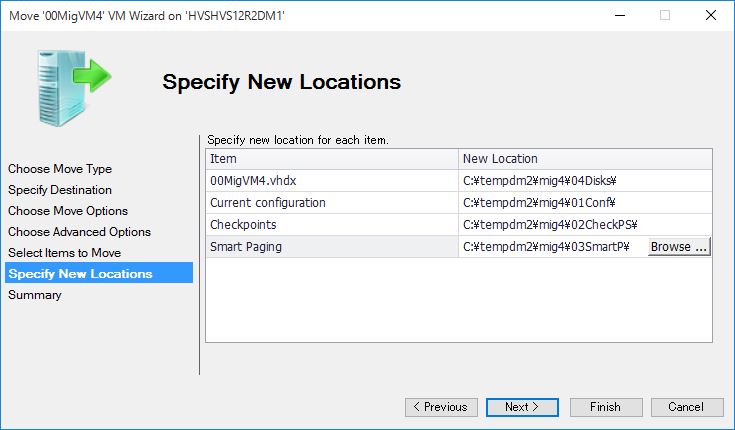Go to Select Items to Move

(65, 253)
